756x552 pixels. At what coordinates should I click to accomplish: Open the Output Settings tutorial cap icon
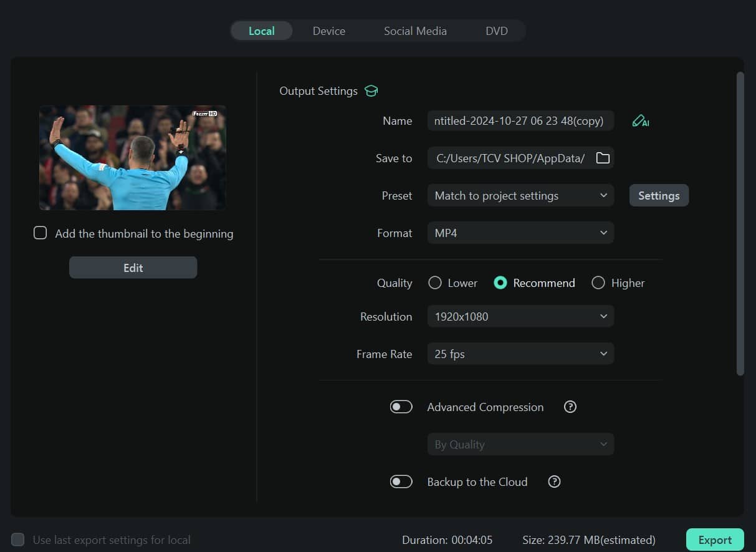click(371, 91)
